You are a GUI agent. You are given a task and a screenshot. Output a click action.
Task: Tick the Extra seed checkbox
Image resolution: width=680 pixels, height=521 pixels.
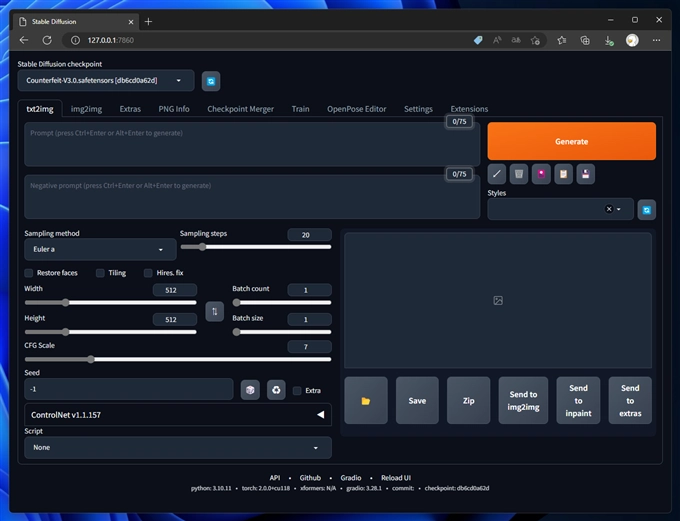click(297, 390)
